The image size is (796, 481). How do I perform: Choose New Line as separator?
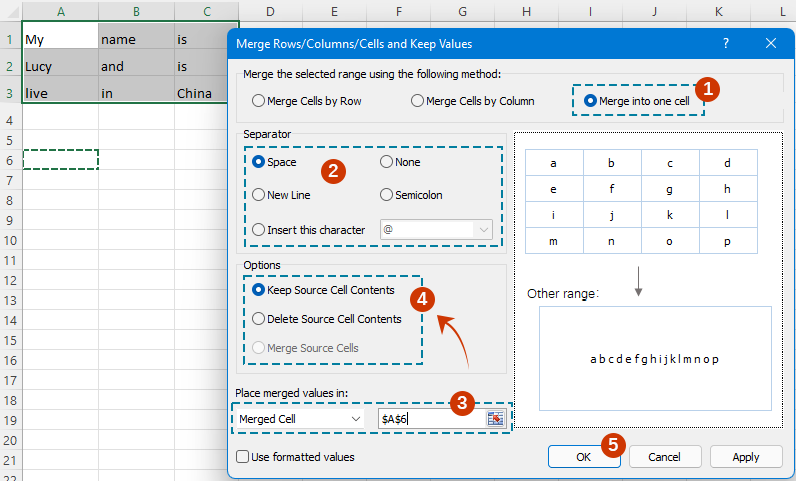tap(281, 195)
